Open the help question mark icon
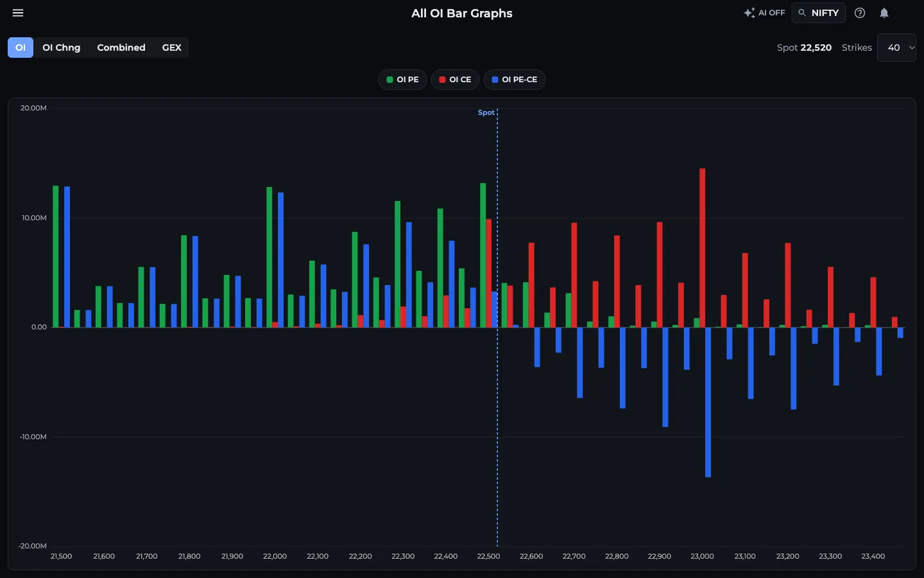The height and width of the screenshot is (578, 924). point(860,13)
